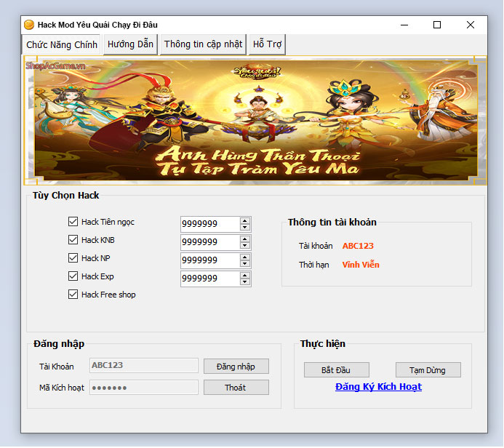
Task: Click the game banner image
Action: pos(251,120)
